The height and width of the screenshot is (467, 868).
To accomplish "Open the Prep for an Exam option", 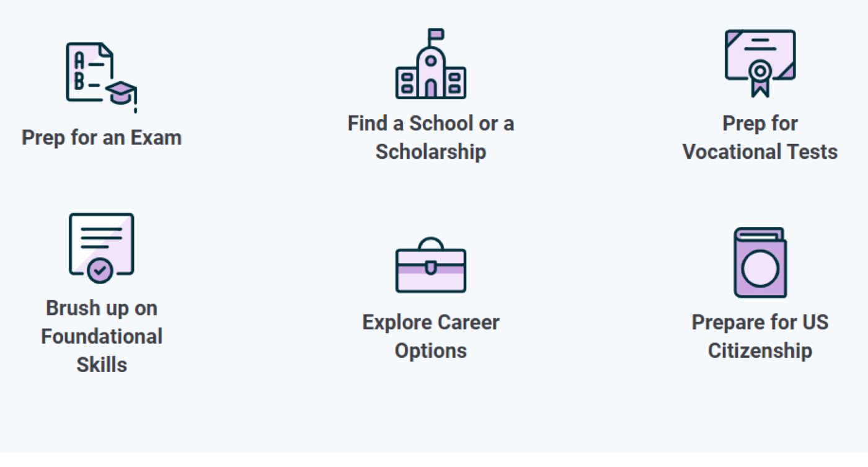I will tap(100, 138).
